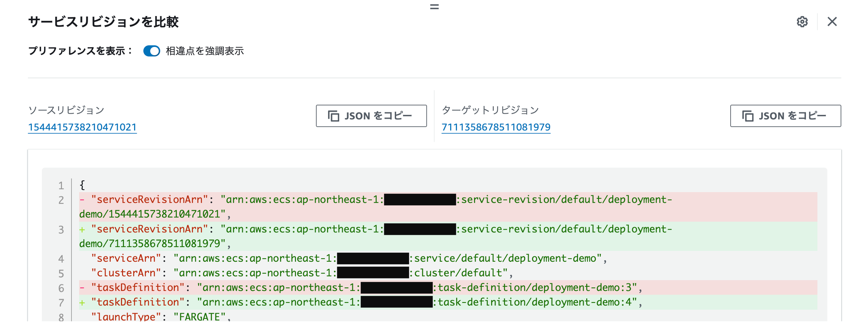Screen dimensions: 868x322
Task: Open target revision link 7111358678511081979
Action: (496, 128)
